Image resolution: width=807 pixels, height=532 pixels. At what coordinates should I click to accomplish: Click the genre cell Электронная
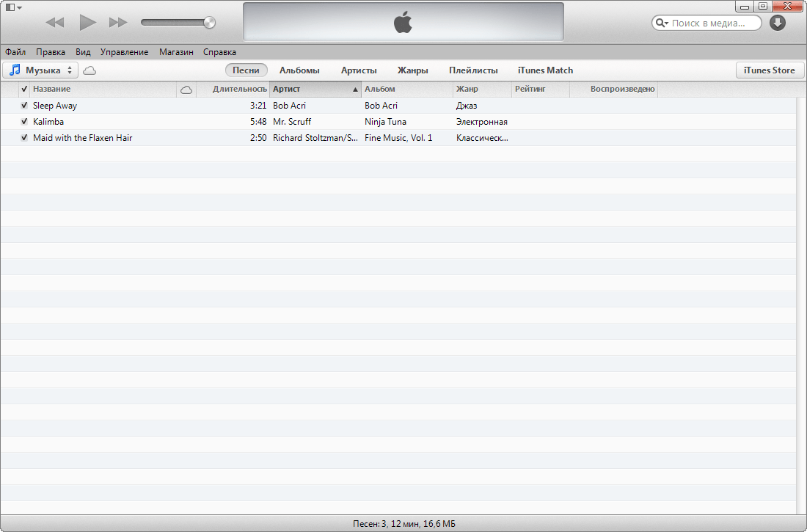(482, 122)
